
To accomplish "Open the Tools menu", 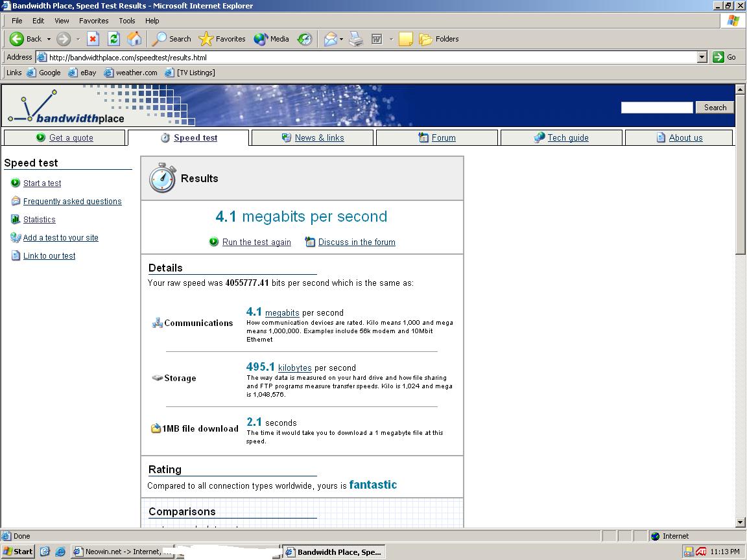I will (x=127, y=21).
